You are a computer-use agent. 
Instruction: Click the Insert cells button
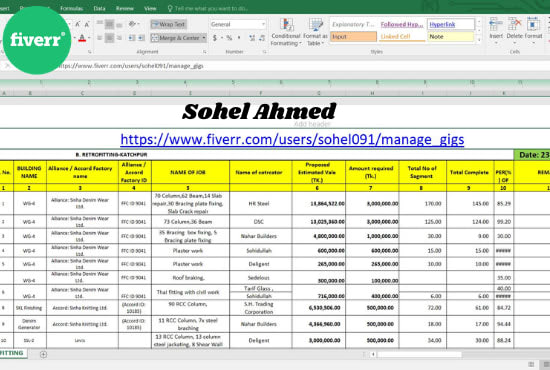(496, 31)
